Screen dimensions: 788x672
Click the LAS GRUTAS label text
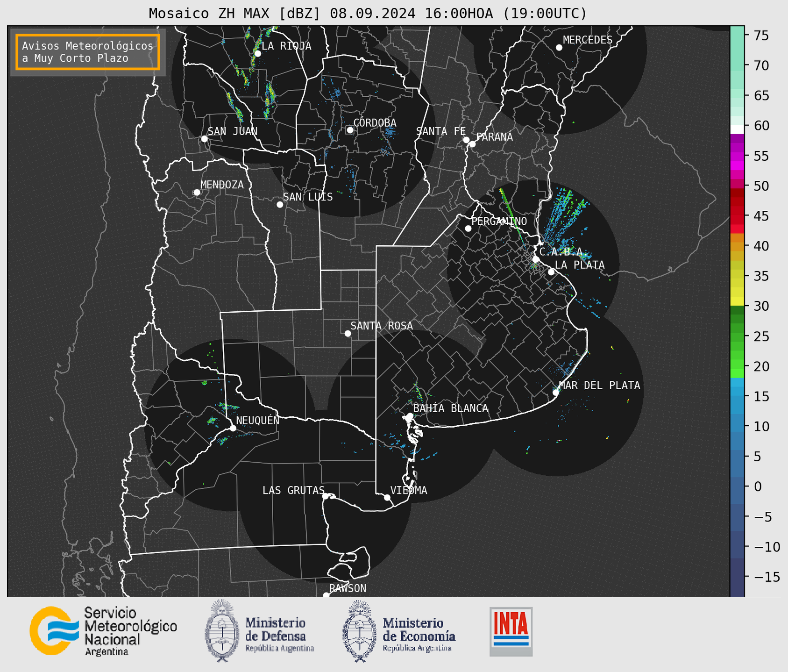tap(293, 490)
